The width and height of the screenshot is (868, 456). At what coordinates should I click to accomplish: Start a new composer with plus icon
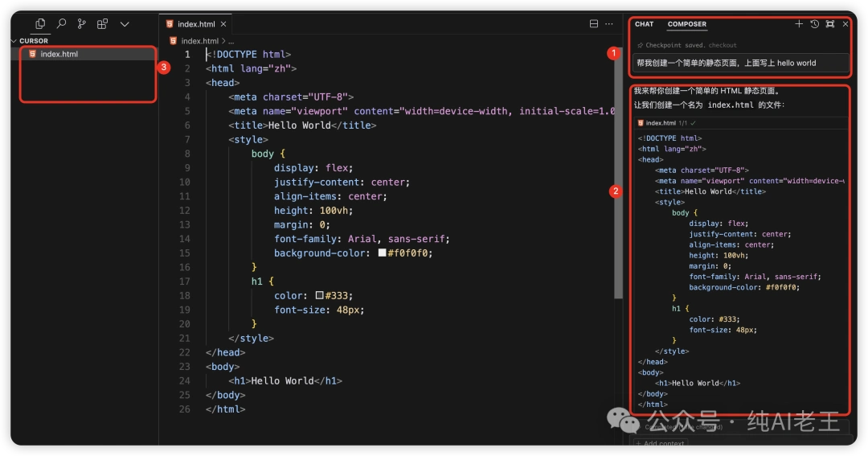click(799, 24)
